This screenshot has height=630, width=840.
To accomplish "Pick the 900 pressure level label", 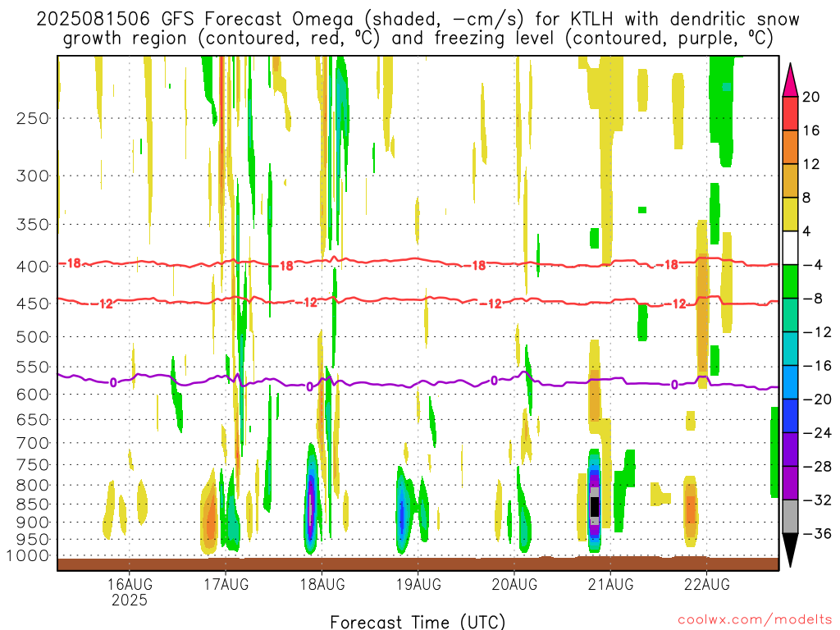I will [33, 523].
